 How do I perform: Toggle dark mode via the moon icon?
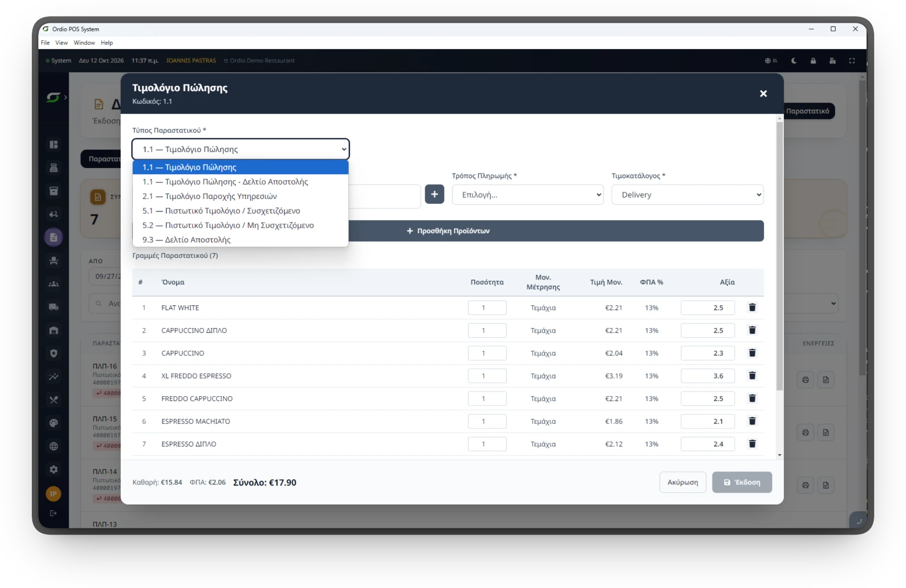click(794, 61)
